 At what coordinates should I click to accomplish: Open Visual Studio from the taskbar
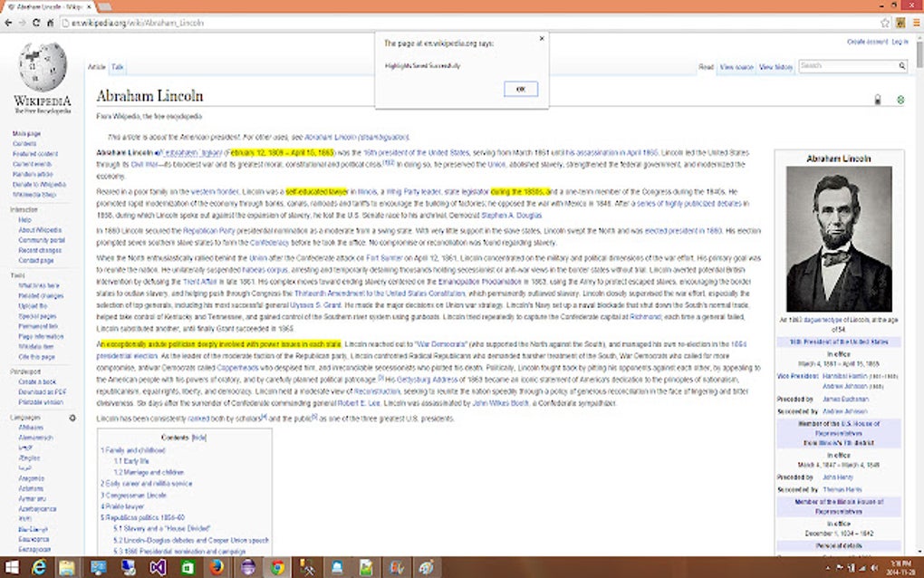158,567
